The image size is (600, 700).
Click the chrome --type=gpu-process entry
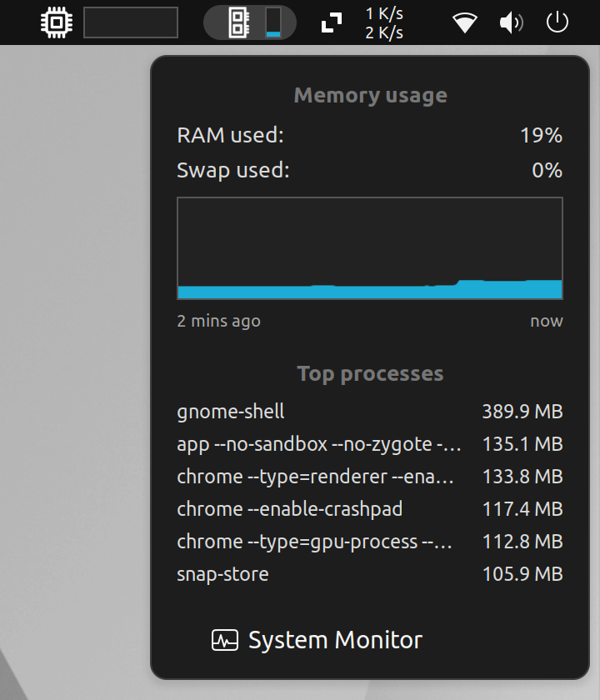point(370,542)
